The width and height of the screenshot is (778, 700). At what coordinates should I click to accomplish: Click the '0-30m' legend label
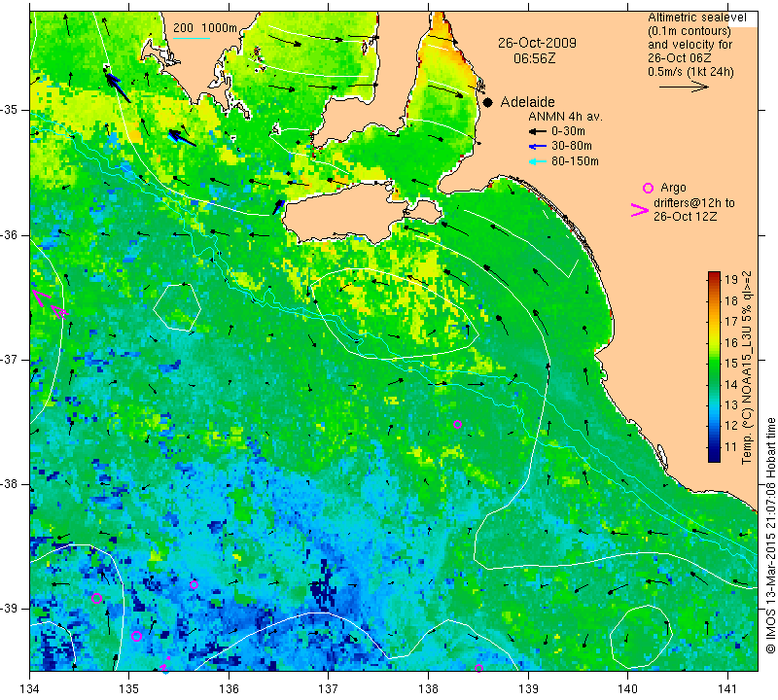click(x=568, y=131)
